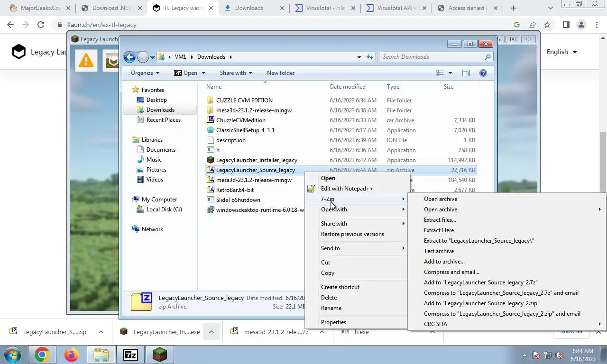Screen dimensions: 607x364
Task: Click the Explorer Back navigation arrow
Action: (129, 57)
